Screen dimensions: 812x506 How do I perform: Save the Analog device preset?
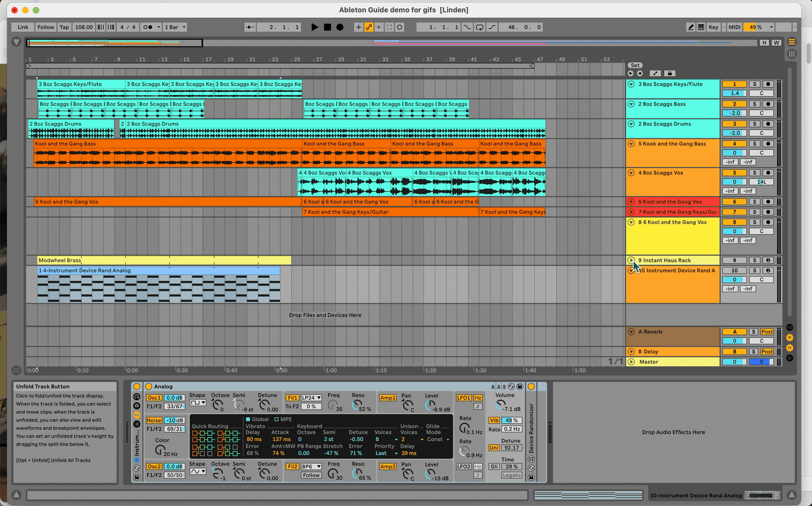click(520, 387)
